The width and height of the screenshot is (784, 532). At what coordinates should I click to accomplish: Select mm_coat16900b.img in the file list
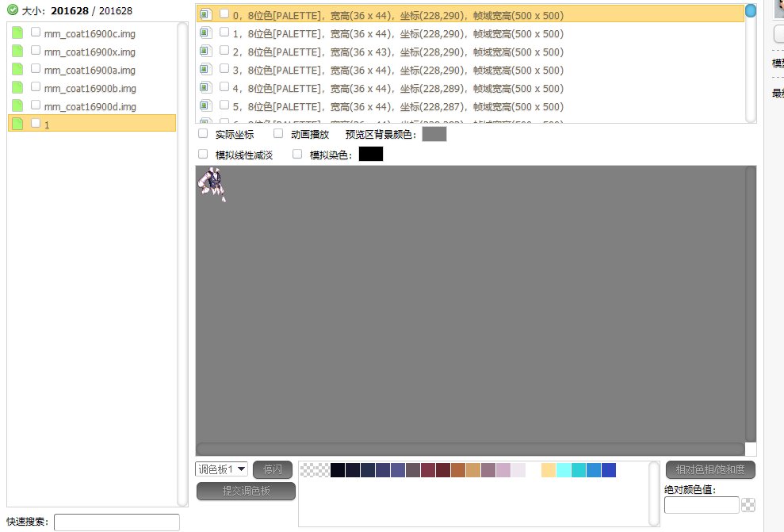(90, 88)
